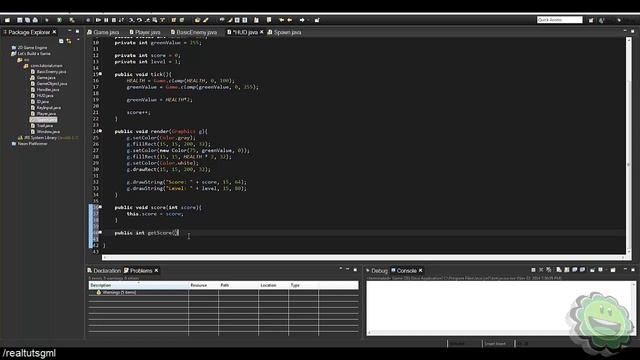The height and width of the screenshot is (360, 640).
Task: Click the editor's horizontal scrollbar
Action: coord(363,258)
